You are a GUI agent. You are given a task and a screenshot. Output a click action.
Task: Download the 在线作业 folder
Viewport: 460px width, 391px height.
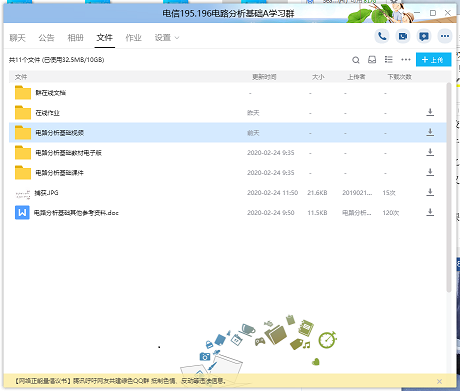coord(430,112)
